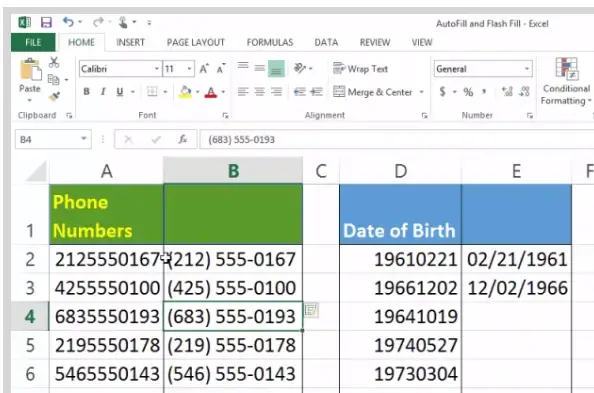Decrease font size with smaller A icon
594x393 pixels.
point(221,69)
